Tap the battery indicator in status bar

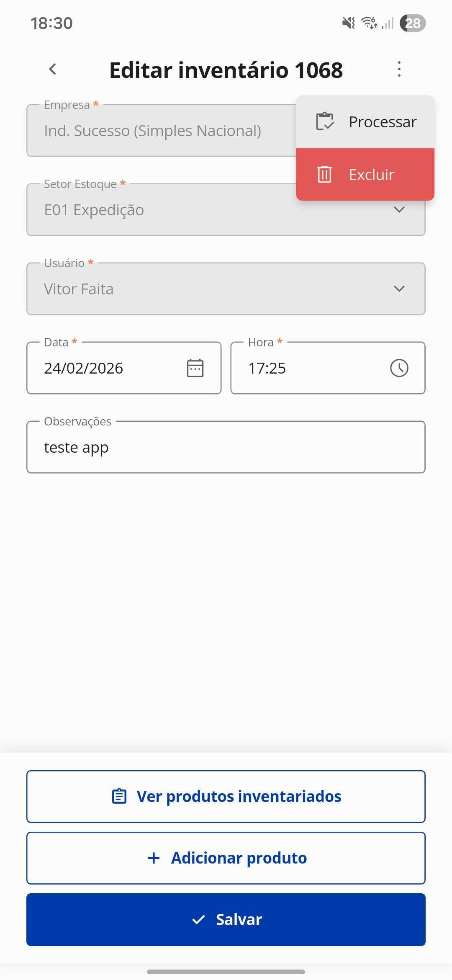tap(413, 23)
